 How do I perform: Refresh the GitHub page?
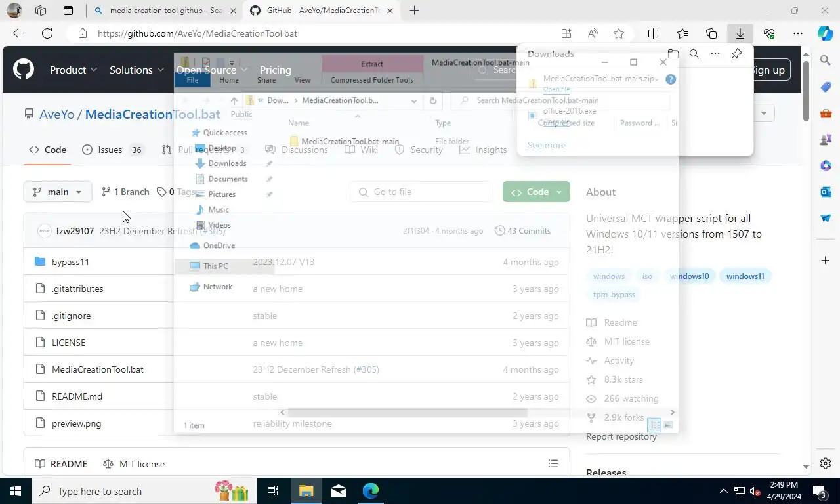[x=47, y=33]
